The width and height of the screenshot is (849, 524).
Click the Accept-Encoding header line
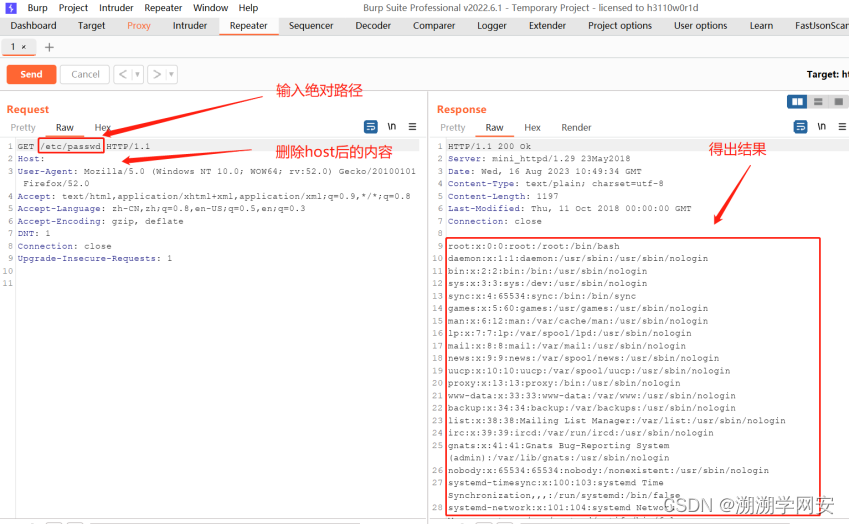point(100,221)
